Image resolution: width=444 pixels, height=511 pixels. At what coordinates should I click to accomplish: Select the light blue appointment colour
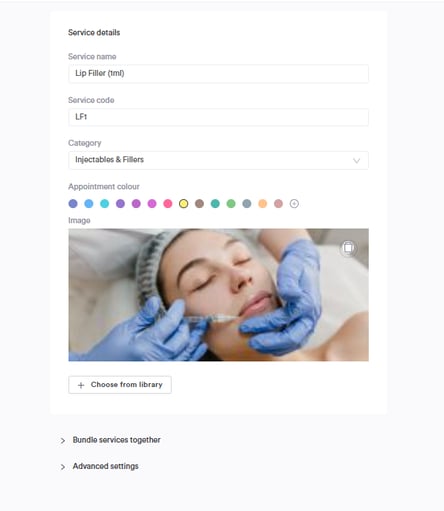(89, 204)
